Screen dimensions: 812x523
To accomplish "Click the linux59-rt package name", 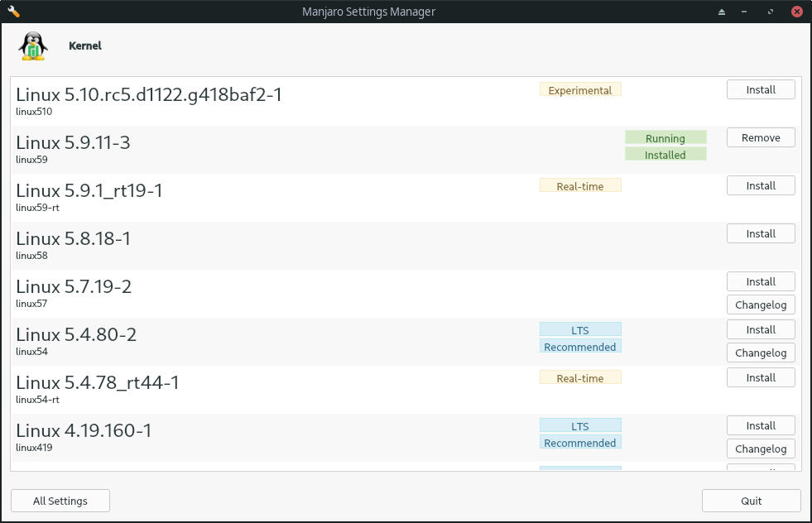I will pos(38,208).
